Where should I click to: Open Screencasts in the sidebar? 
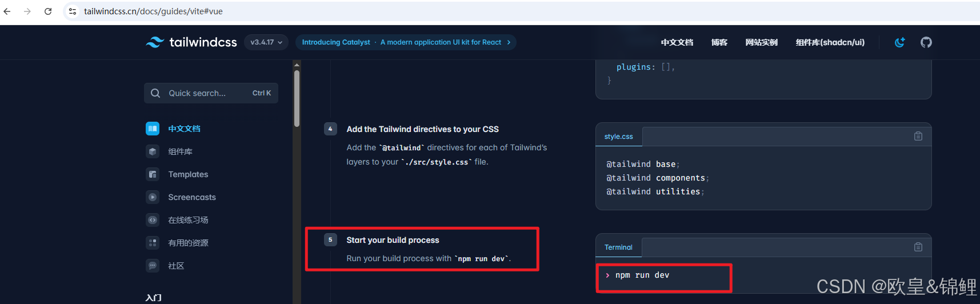click(x=192, y=197)
